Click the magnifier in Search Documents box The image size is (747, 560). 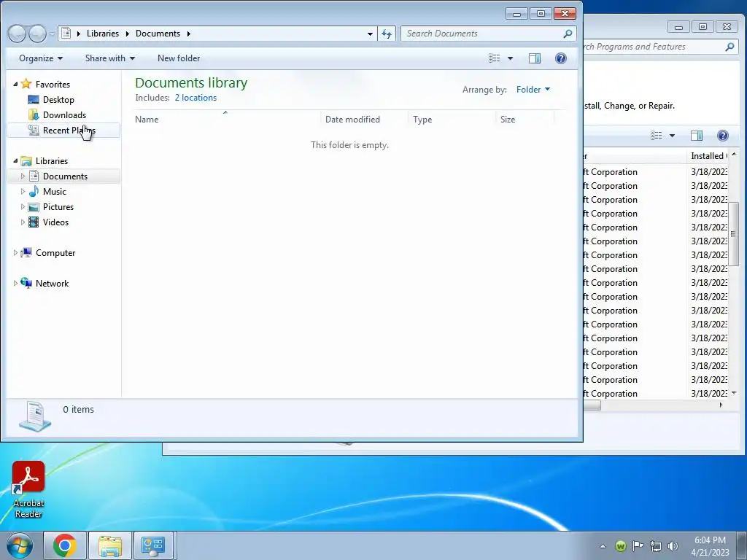coord(568,34)
